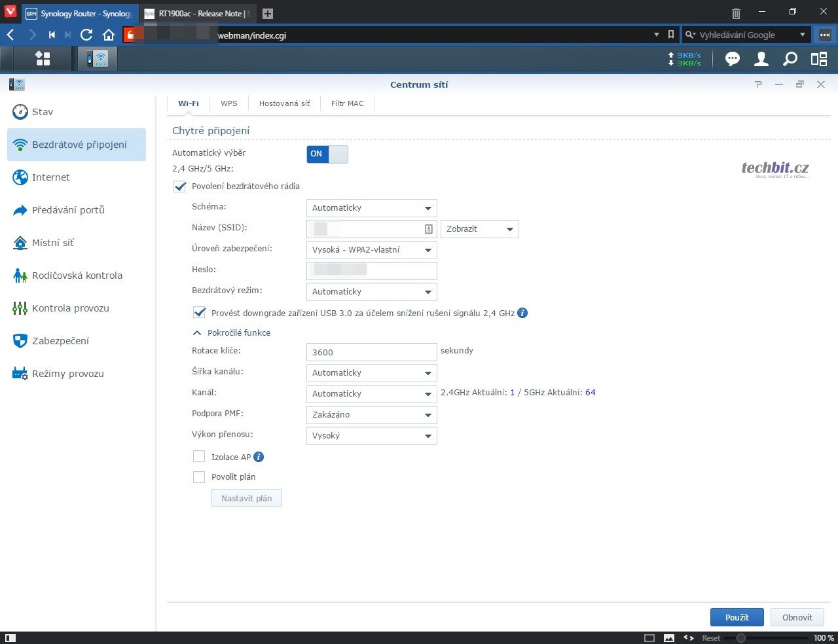Open help question mark in Centrum sítí
Screen dimensions: 838x644
pyautogui.click(x=758, y=84)
